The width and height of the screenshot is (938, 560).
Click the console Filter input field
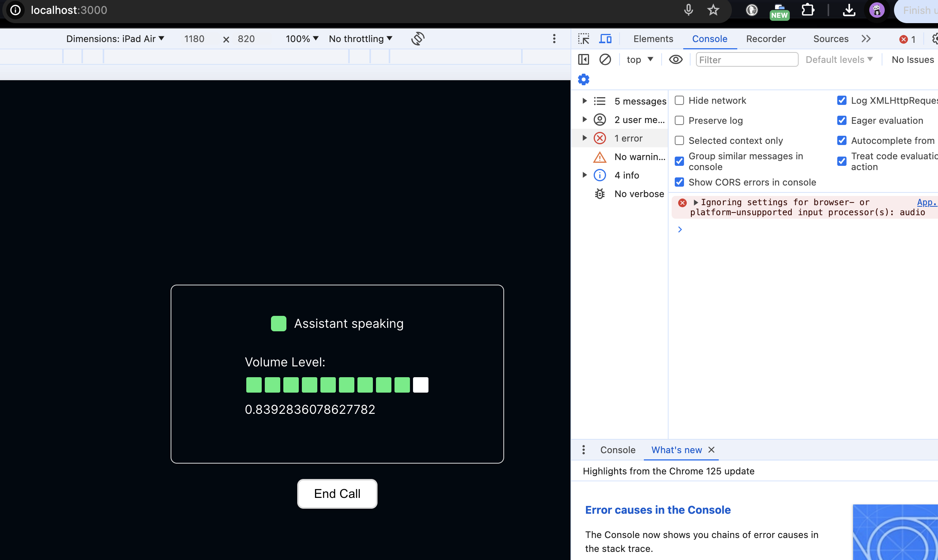[747, 60]
